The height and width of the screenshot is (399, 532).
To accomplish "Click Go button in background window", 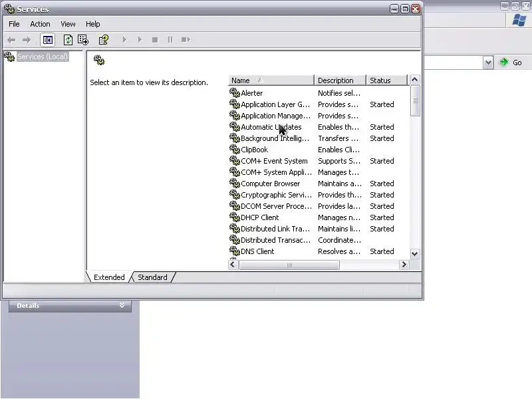I will point(511,63).
